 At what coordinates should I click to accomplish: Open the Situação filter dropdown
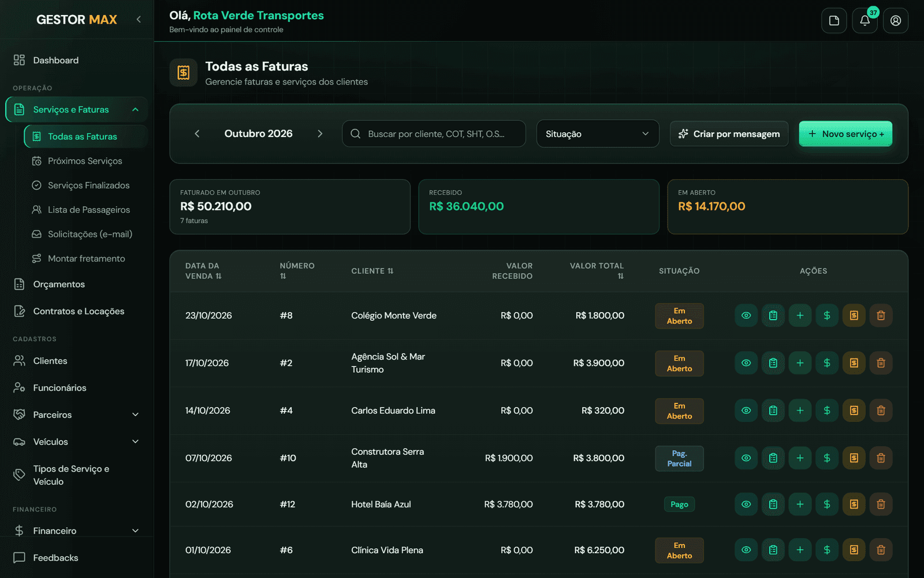coord(598,134)
